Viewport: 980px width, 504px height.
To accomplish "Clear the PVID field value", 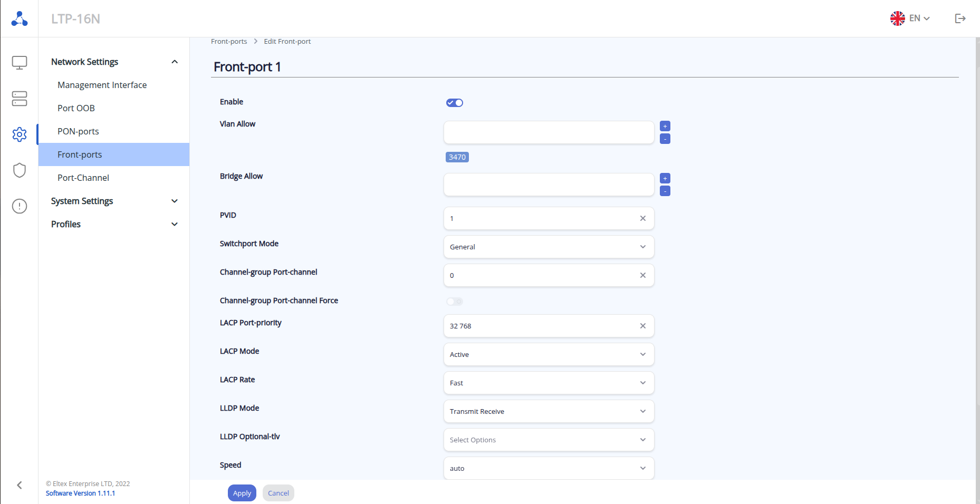I will pyautogui.click(x=642, y=218).
